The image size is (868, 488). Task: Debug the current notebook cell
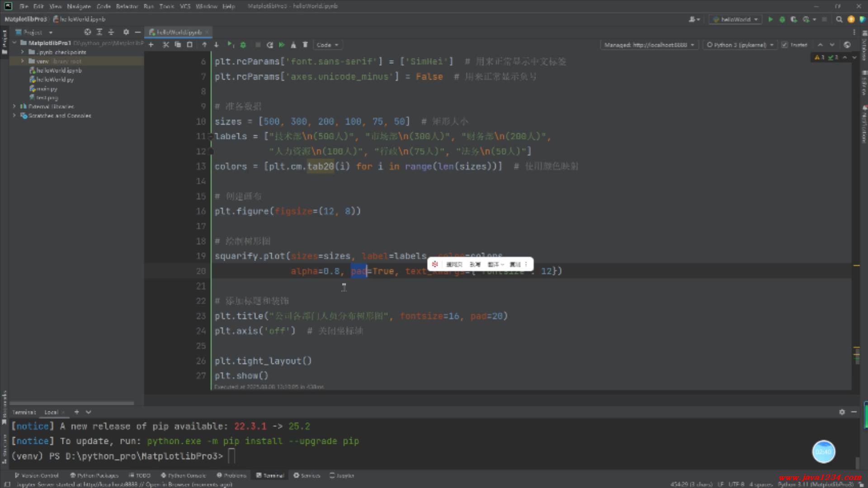(243, 45)
